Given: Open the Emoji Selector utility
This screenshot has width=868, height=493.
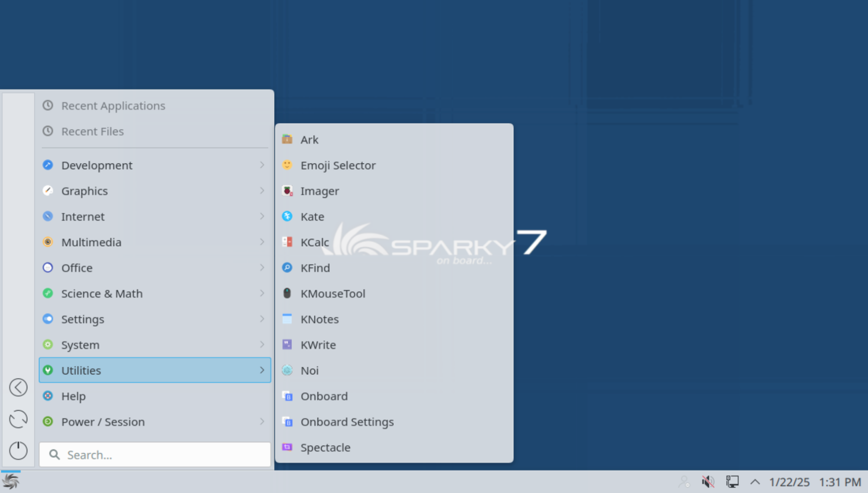Looking at the screenshot, I should coord(338,165).
